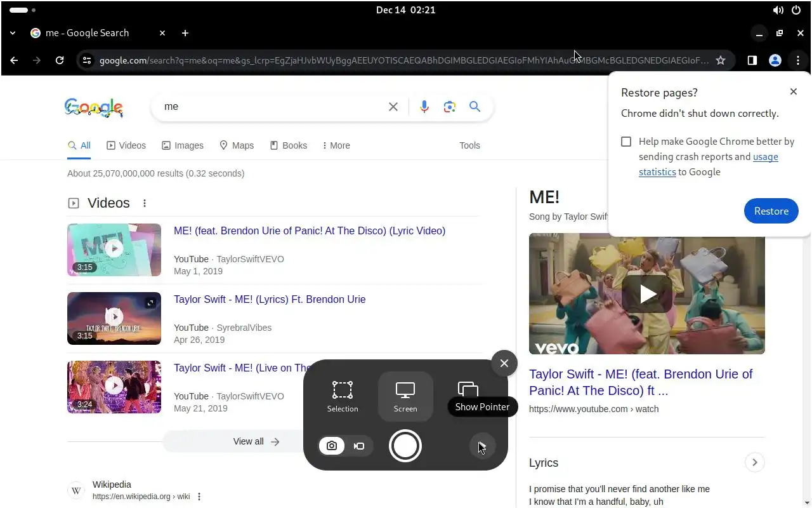This screenshot has height=508, width=812.
Task: Clear the search box text
Action: 393,107
